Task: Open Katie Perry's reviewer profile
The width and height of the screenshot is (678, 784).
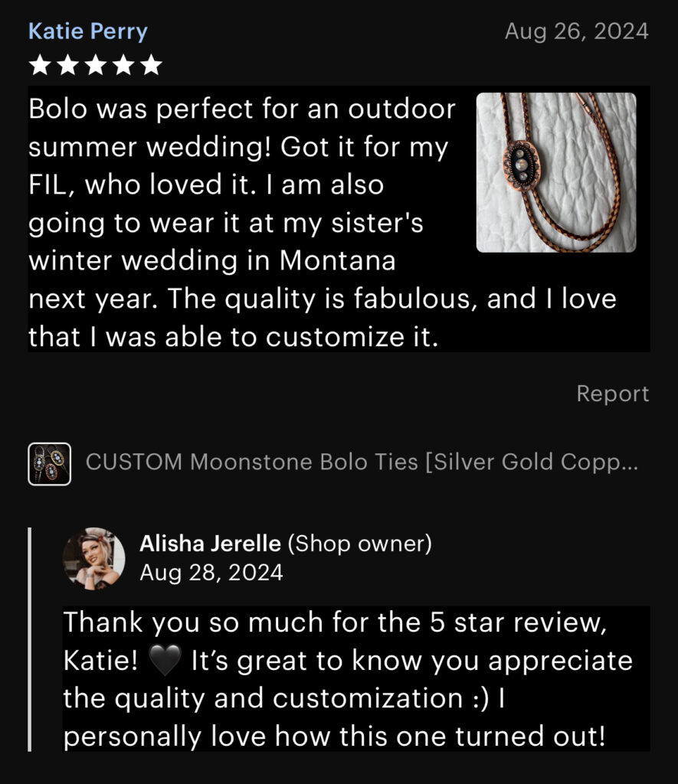Action: (x=88, y=31)
